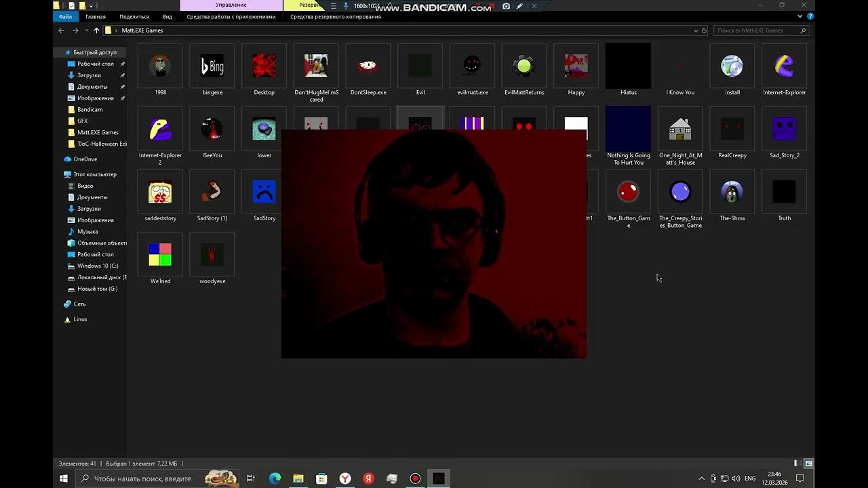The width and height of the screenshot is (868, 488).
Task: Select the One_Night_At_Matt's_House icon
Action: pyautogui.click(x=680, y=129)
